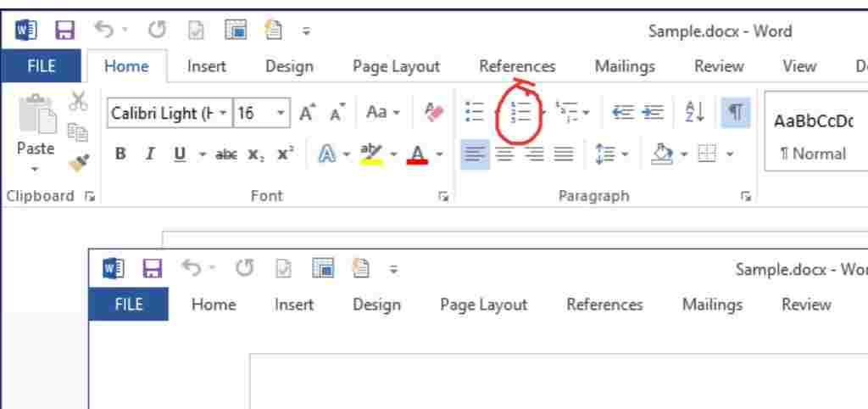Click the Sort A to Z icon

pyautogui.click(x=693, y=113)
